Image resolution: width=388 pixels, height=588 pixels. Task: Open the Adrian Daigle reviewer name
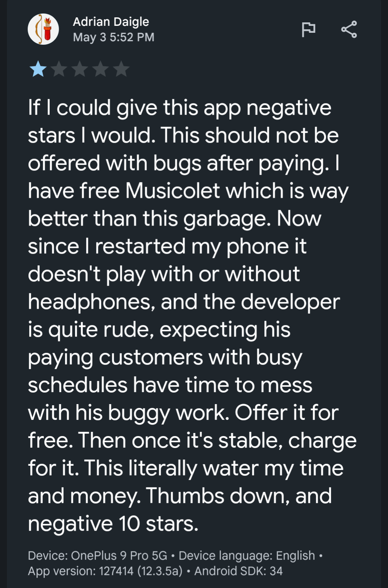pos(111,22)
